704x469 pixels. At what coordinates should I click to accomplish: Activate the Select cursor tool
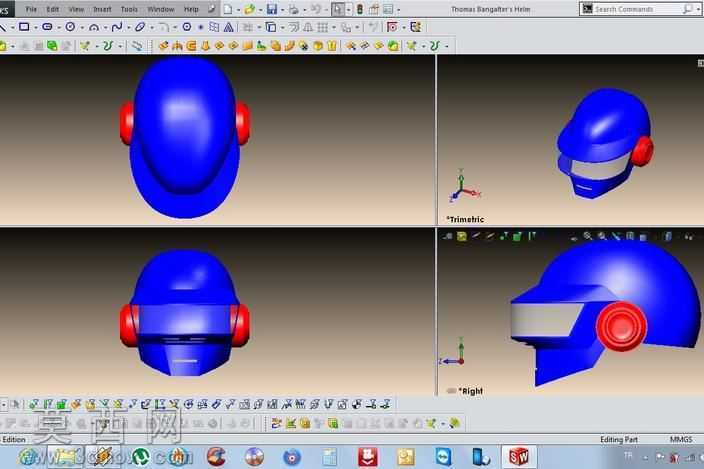click(x=338, y=9)
